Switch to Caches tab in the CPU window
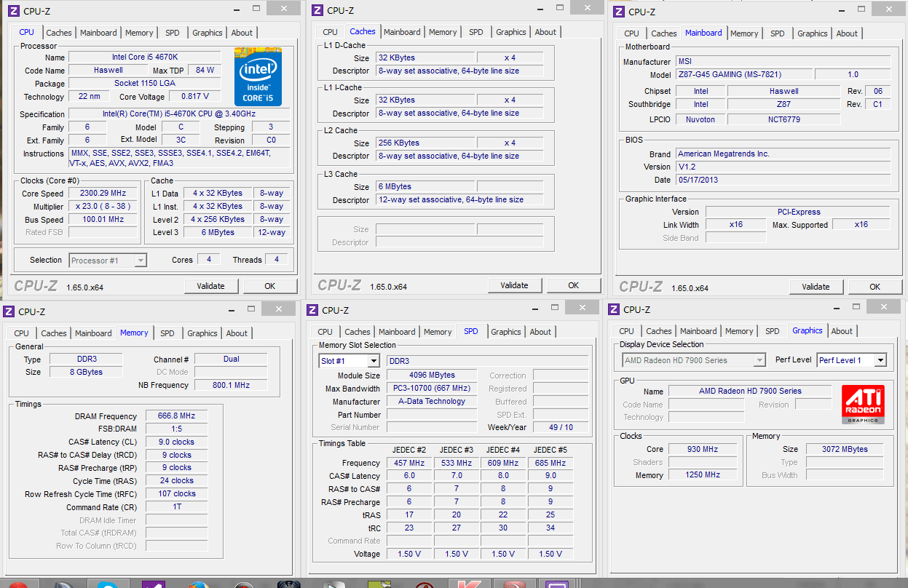The image size is (908, 588). click(59, 33)
